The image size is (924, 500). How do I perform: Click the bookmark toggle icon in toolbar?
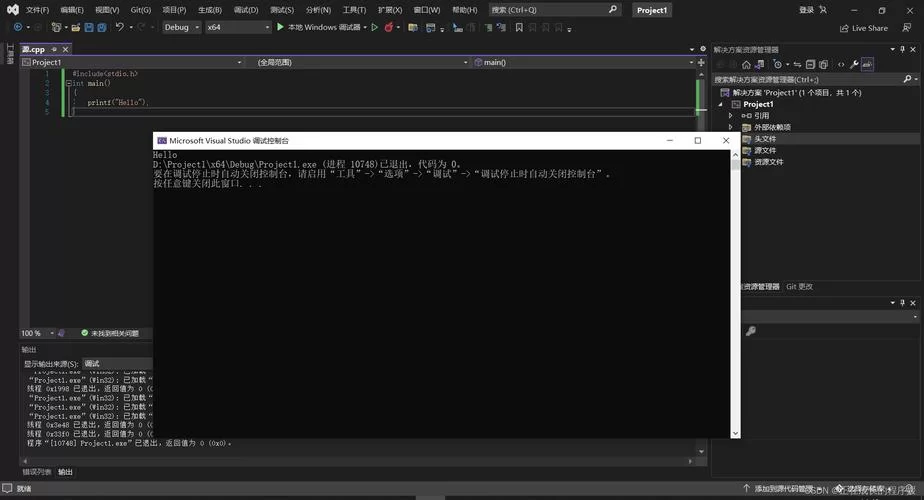(519, 27)
